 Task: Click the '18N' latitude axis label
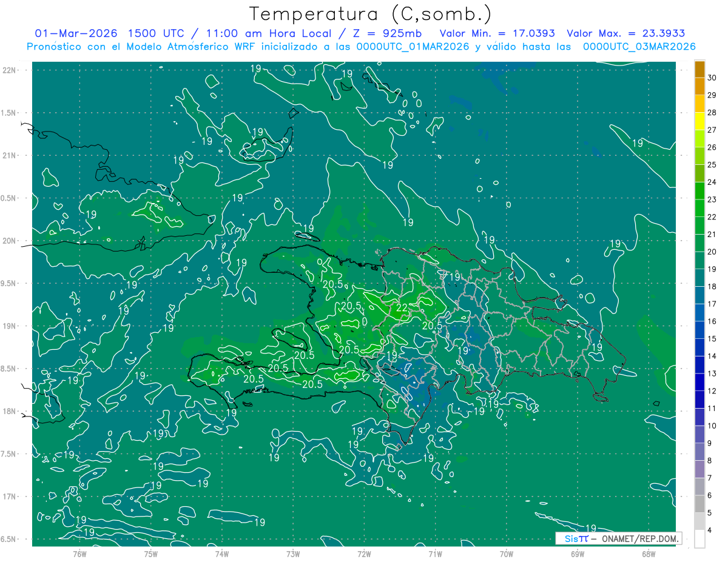(10, 411)
